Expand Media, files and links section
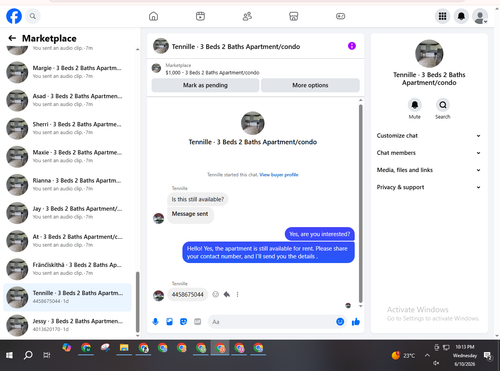 [429, 170]
